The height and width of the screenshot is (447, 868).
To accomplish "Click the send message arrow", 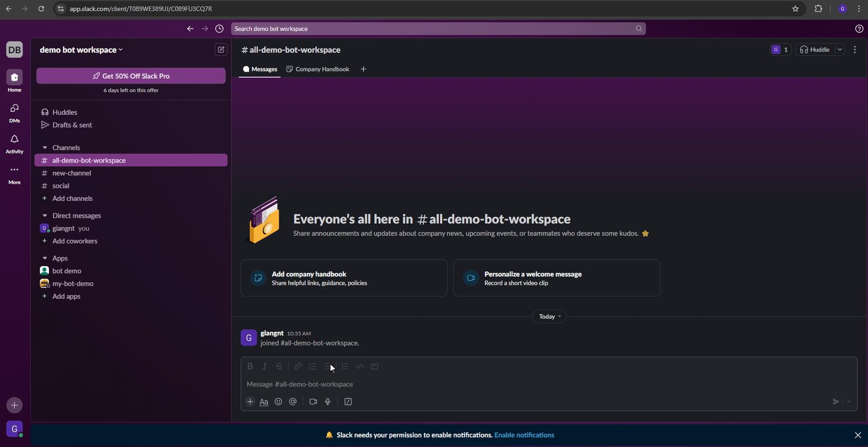I will 836,402.
